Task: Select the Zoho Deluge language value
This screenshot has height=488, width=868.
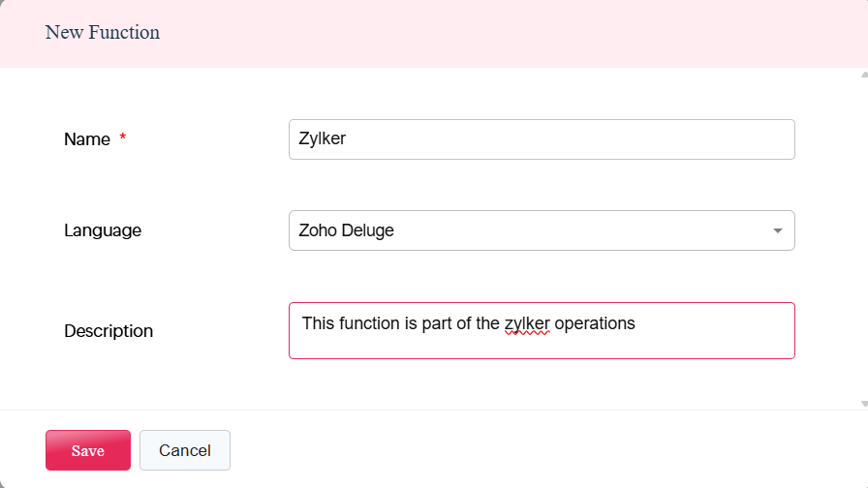Action: pos(347,230)
